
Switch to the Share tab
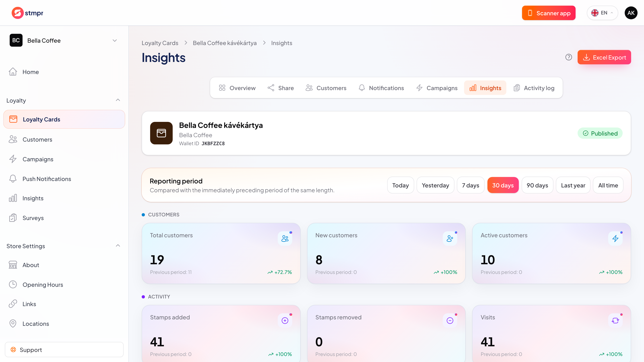281,88
